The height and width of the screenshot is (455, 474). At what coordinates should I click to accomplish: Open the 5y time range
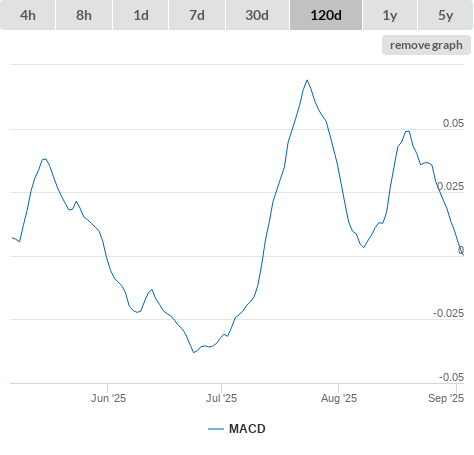[446, 15]
